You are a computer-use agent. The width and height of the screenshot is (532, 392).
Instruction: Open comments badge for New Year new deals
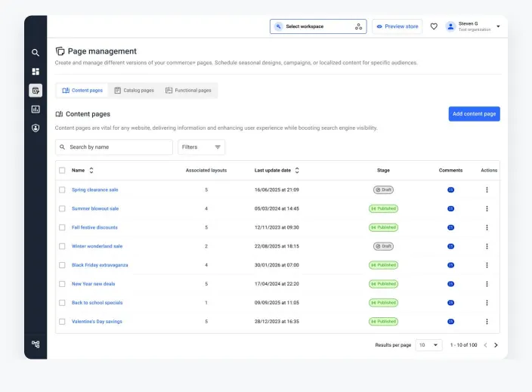click(x=450, y=284)
